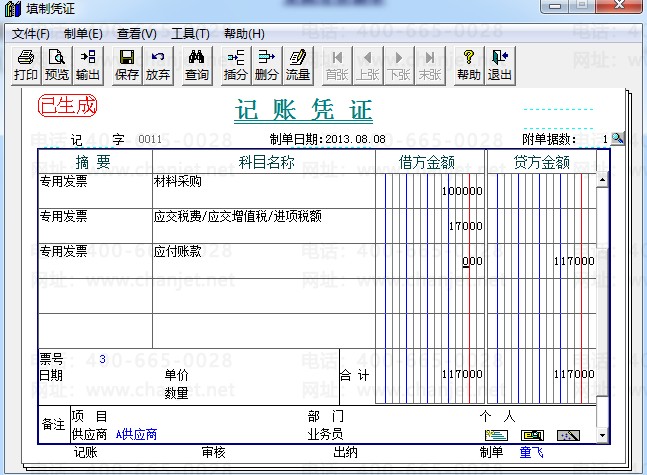Discard changes with 放弃 icon

click(x=158, y=66)
